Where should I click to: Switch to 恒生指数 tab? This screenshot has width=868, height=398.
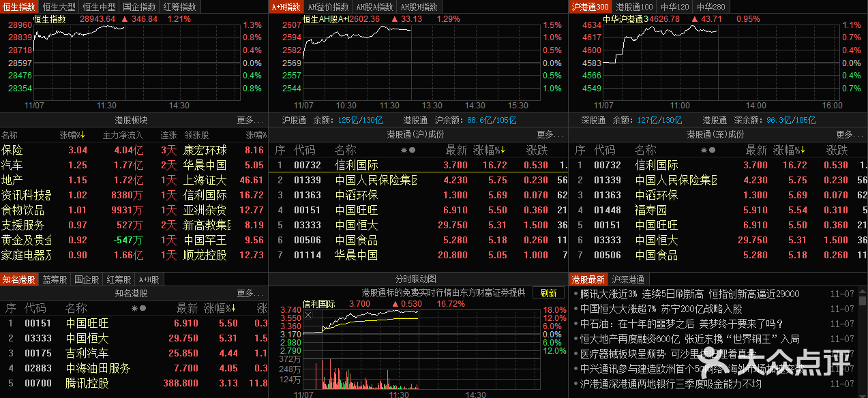point(19,7)
